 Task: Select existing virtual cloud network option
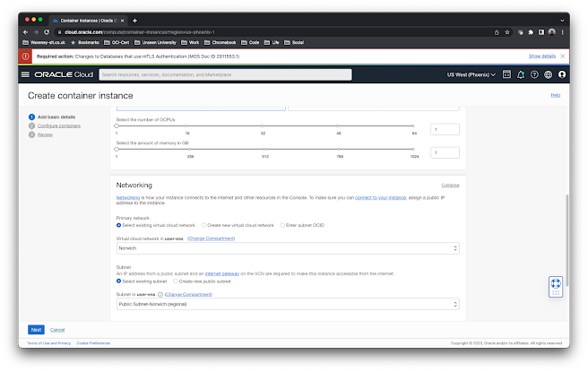118,225
